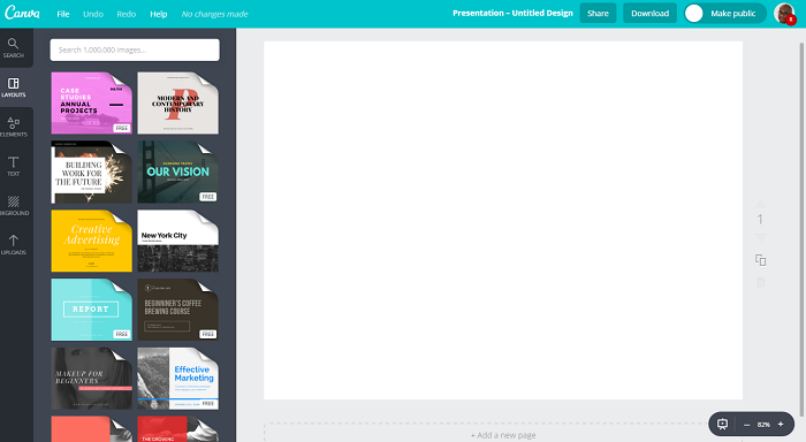Screen dimensions: 806x442
Task: Move page down with the arrow below page number
Action: [x=760, y=236]
